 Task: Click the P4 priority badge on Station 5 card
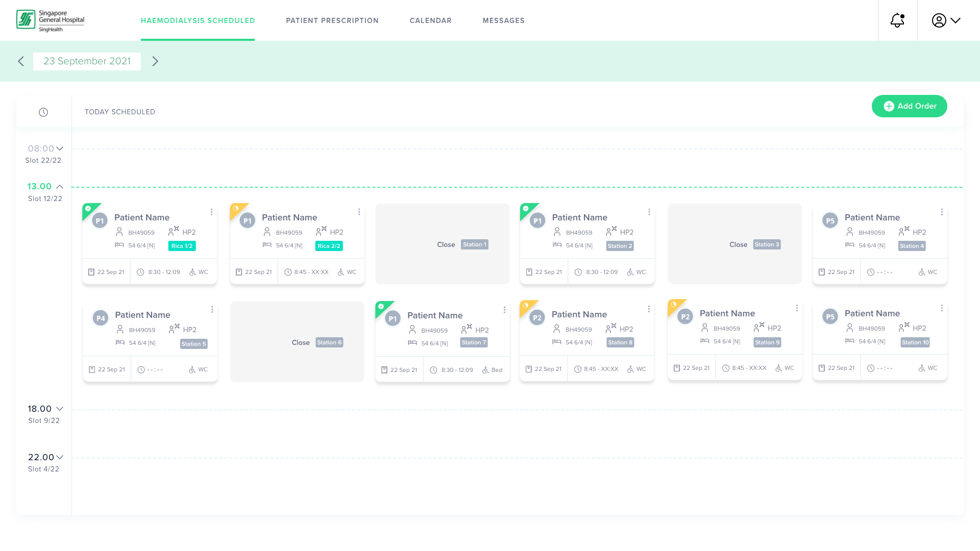[x=101, y=318]
